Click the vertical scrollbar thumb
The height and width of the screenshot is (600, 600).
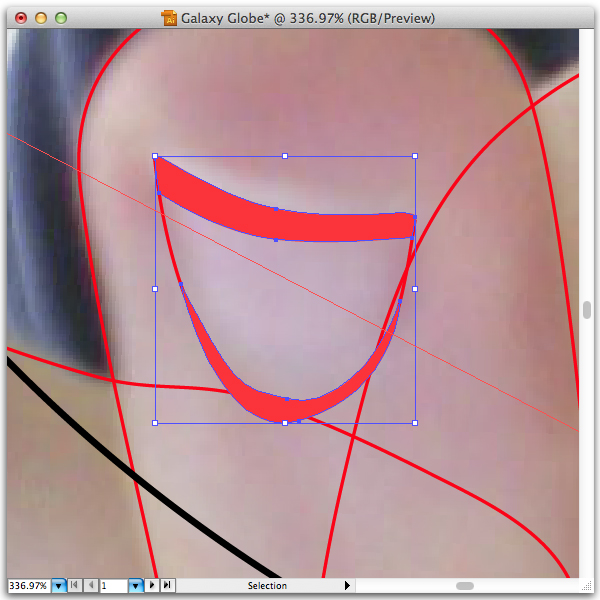[x=587, y=310]
